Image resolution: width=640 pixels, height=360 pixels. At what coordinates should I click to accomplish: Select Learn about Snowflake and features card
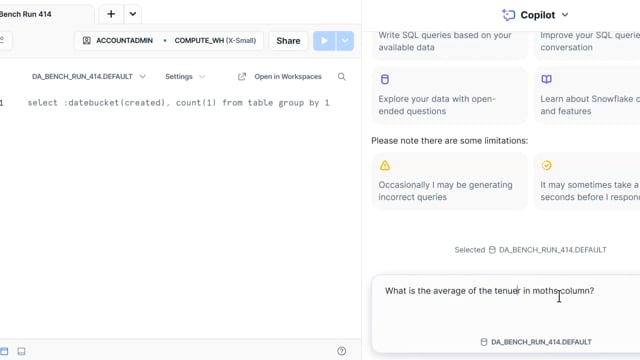click(x=587, y=95)
